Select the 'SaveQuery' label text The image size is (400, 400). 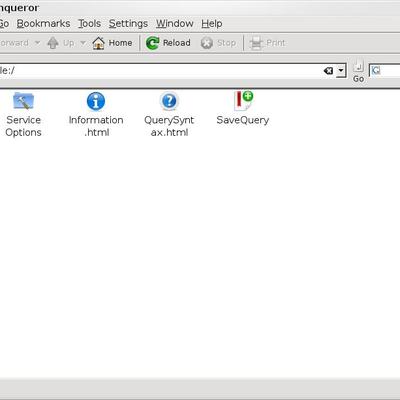point(243,120)
